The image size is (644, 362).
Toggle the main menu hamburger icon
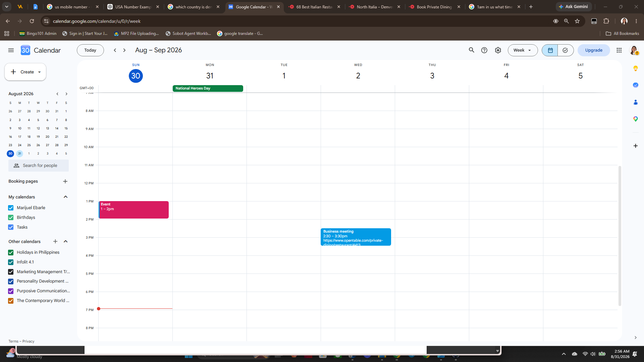click(x=11, y=50)
